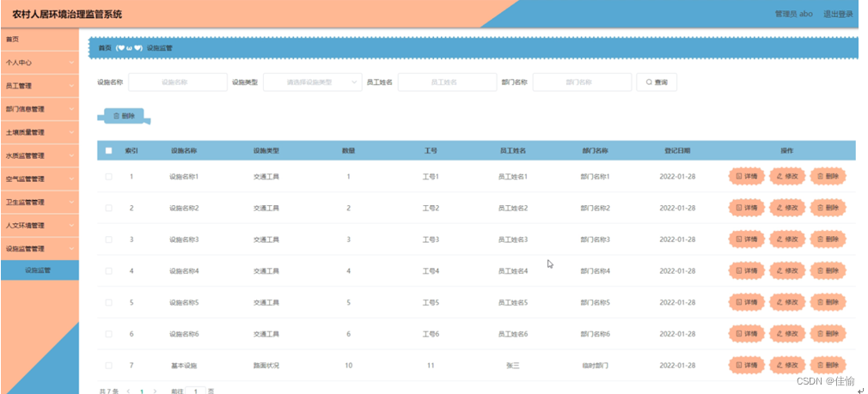868x394 pixels.
Task: Click 修改 pencil icon for row 基本设施
Action: [x=779, y=366]
